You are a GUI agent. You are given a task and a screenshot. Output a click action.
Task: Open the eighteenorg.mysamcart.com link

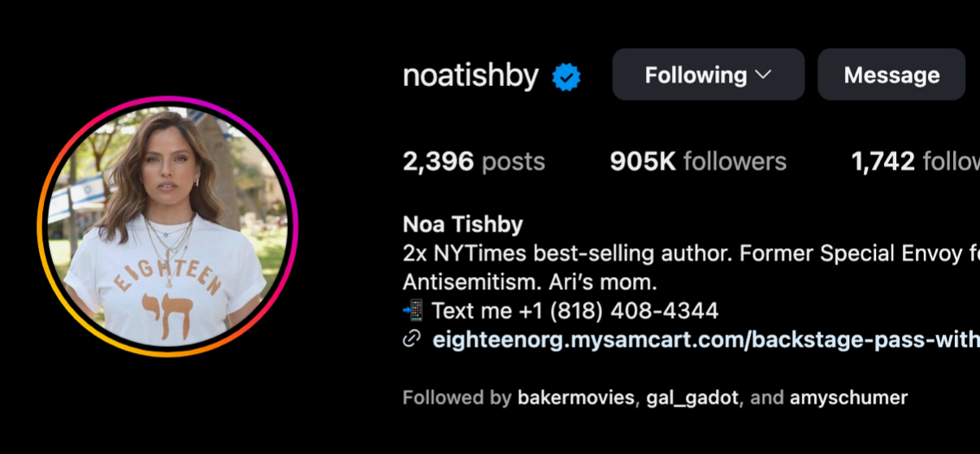click(705, 339)
